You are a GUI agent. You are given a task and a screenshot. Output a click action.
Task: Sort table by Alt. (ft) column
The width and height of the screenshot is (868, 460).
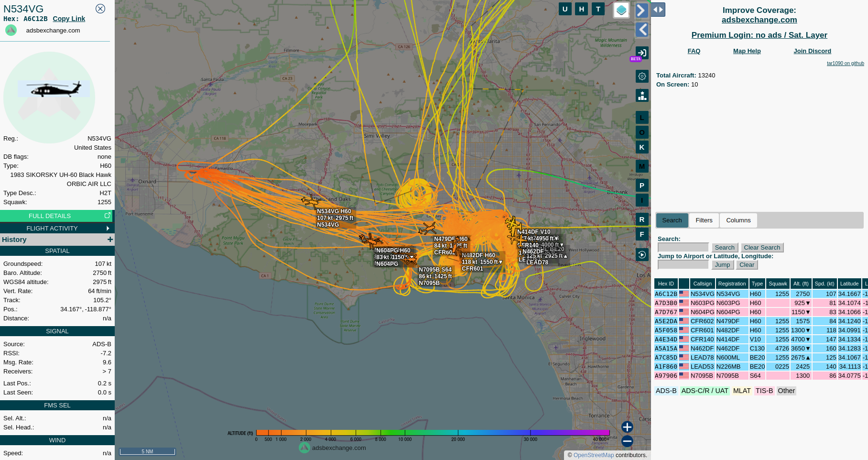click(801, 284)
